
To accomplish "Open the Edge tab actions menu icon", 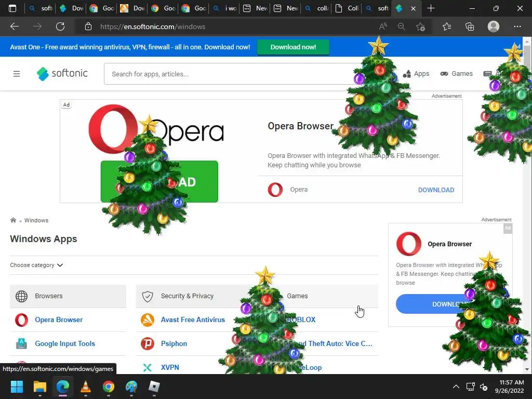I will tap(12, 8).
